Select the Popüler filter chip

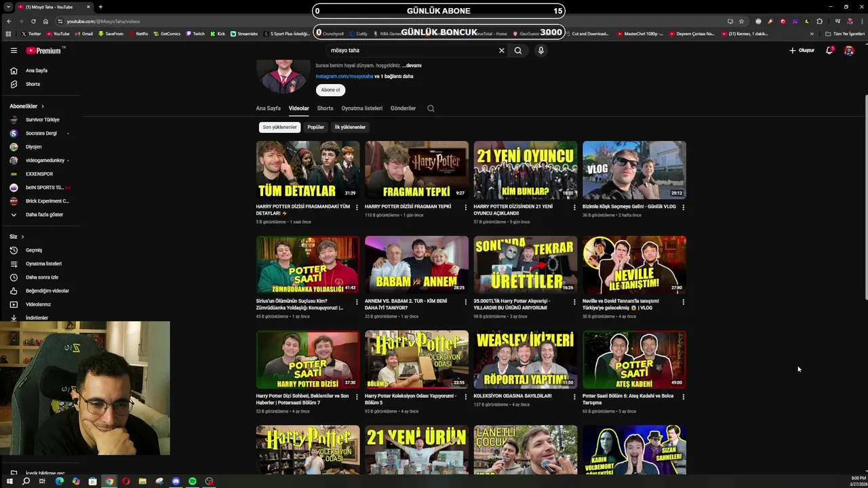click(x=316, y=127)
